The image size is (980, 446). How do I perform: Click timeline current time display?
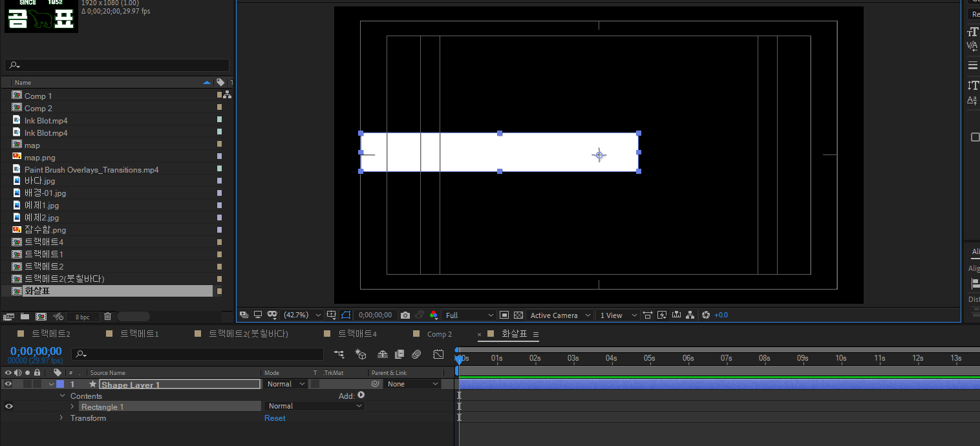click(x=36, y=352)
